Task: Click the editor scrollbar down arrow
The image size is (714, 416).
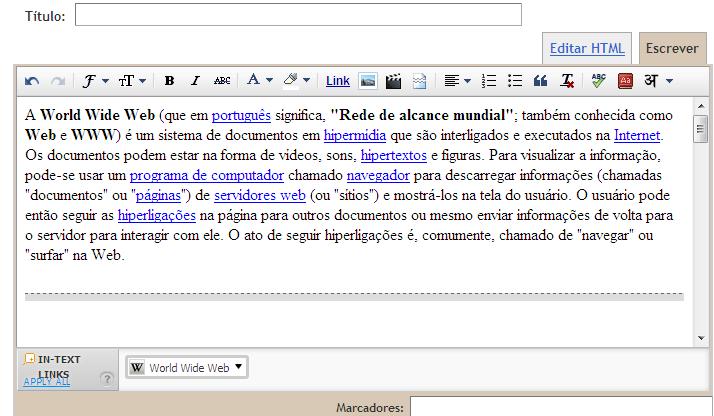Action: click(701, 338)
